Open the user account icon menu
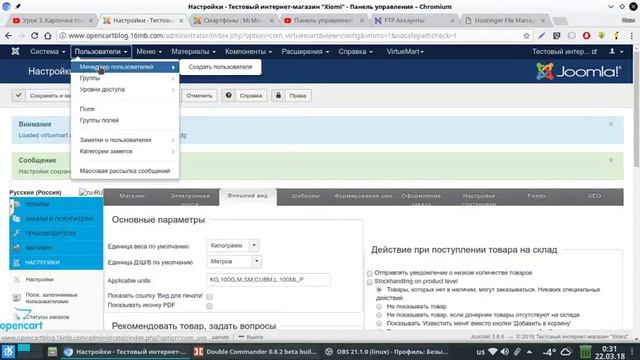Screen dimensions: 640x360 (x=616, y=51)
